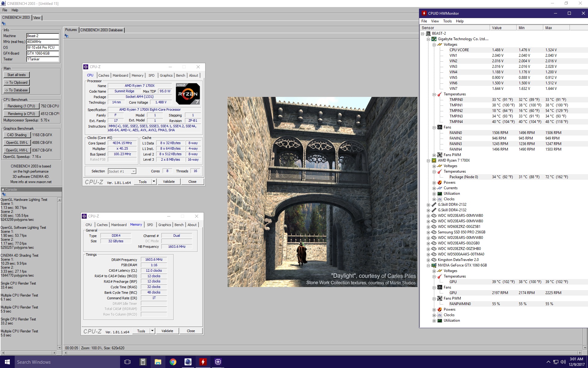Click the CPU-Z chip taskbar icon
This screenshot has height=368, width=588.
[218, 362]
